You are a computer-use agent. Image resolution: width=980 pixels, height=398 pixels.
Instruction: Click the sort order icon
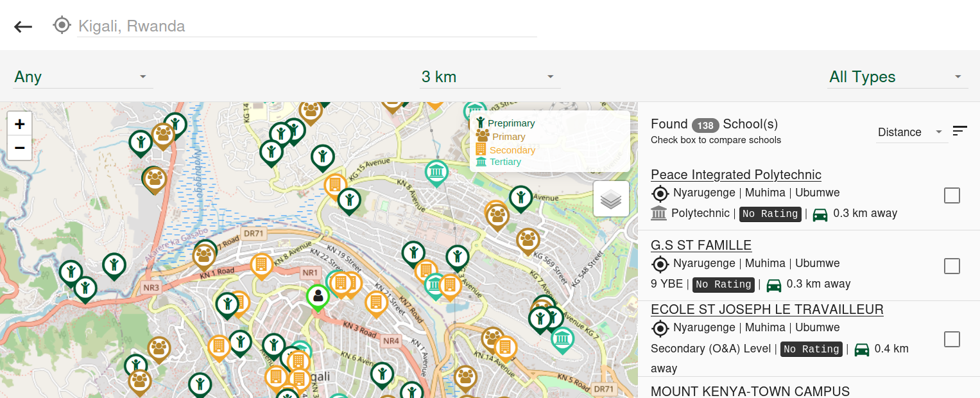coord(959,131)
